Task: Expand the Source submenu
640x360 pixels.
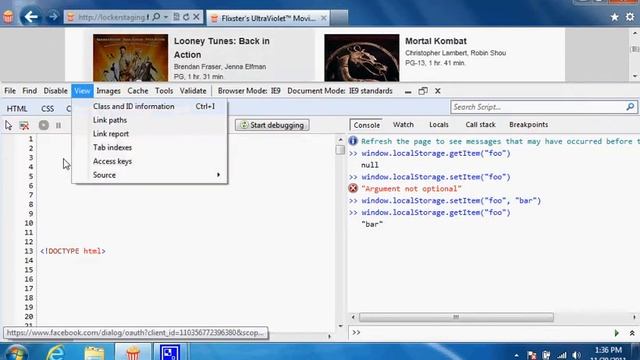Action: tap(149, 175)
